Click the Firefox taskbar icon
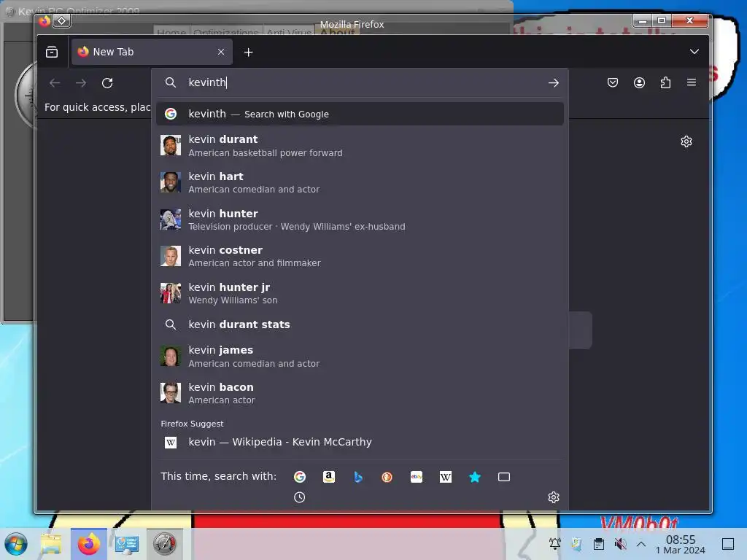The height and width of the screenshot is (560, 747). click(89, 544)
